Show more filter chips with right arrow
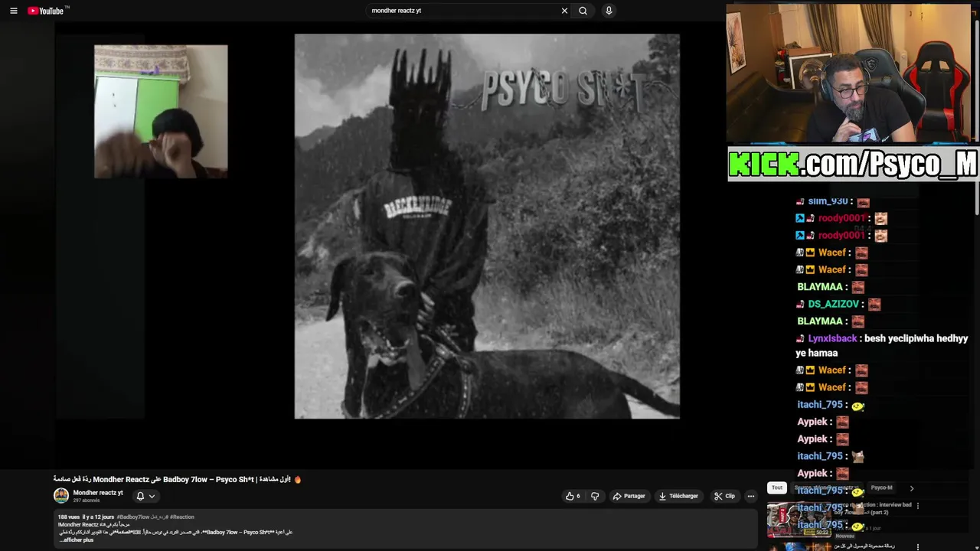 [x=911, y=487]
